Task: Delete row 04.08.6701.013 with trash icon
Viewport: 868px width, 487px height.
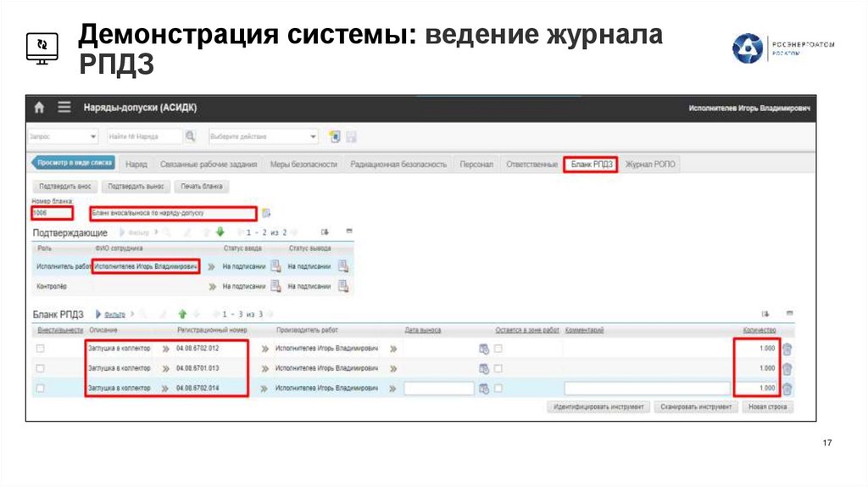Action: coord(787,368)
